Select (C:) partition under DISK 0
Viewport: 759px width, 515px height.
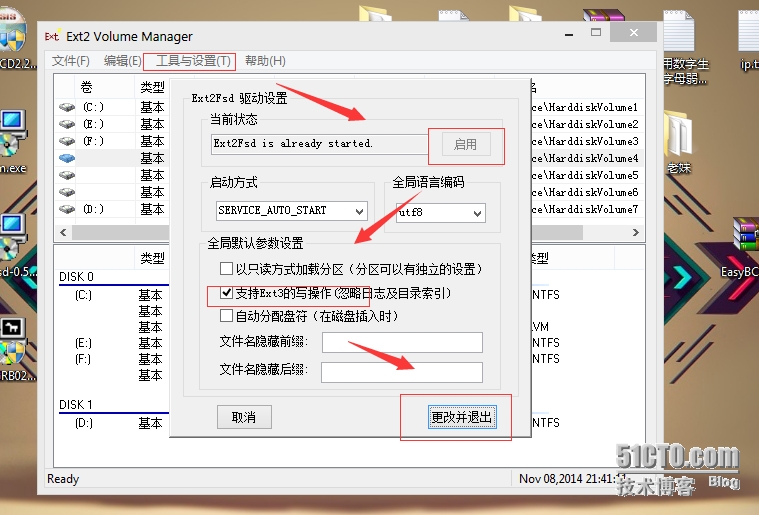pos(83,295)
